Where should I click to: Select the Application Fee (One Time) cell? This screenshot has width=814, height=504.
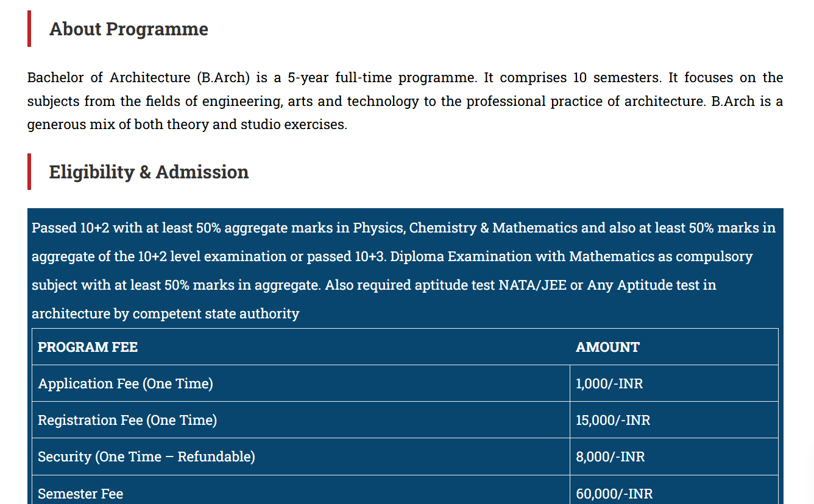click(126, 384)
